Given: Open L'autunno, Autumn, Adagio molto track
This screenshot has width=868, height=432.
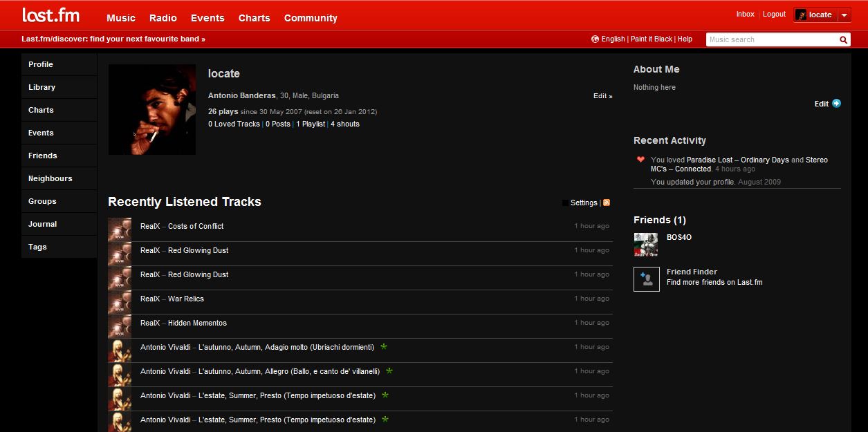Looking at the screenshot, I should point(286,347).
